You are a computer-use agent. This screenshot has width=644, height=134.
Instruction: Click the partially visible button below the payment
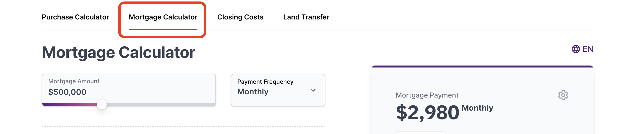(x=420, y=133)
